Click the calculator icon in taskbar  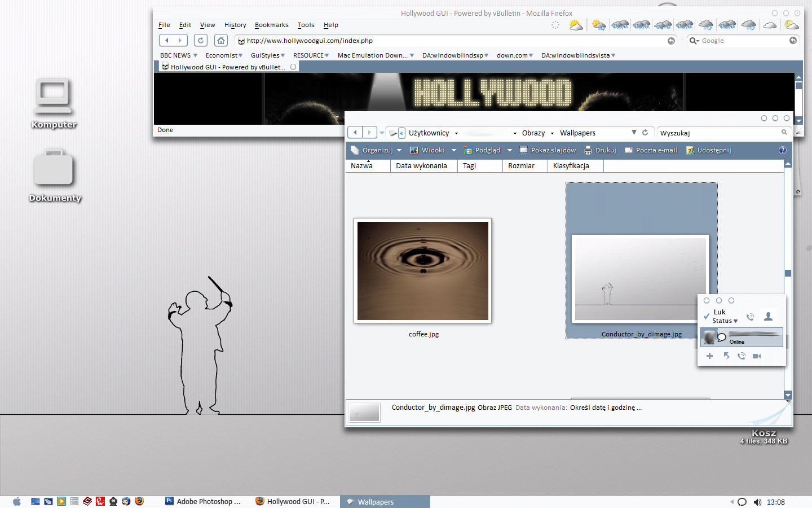pyautogui.click(x=74, y=501)
